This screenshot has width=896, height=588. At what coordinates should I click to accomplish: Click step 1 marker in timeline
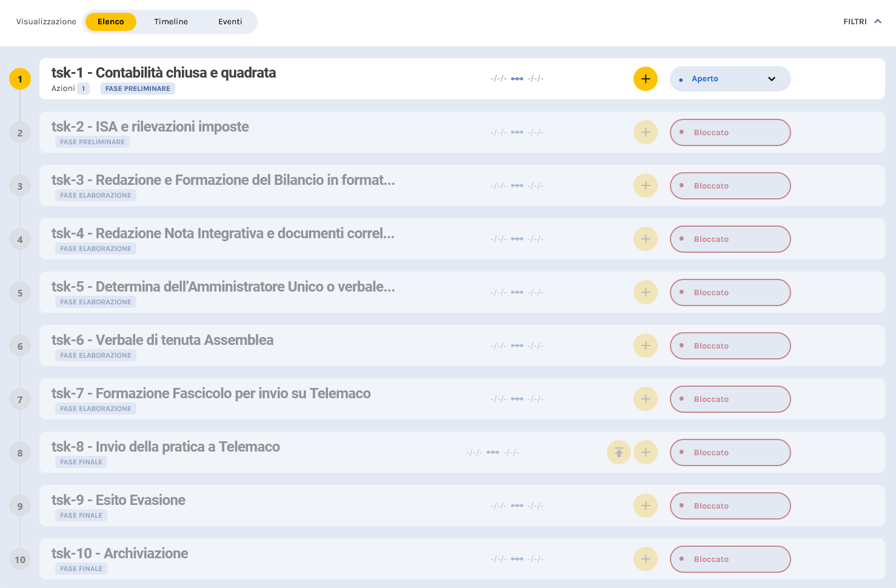pos(20,79)
